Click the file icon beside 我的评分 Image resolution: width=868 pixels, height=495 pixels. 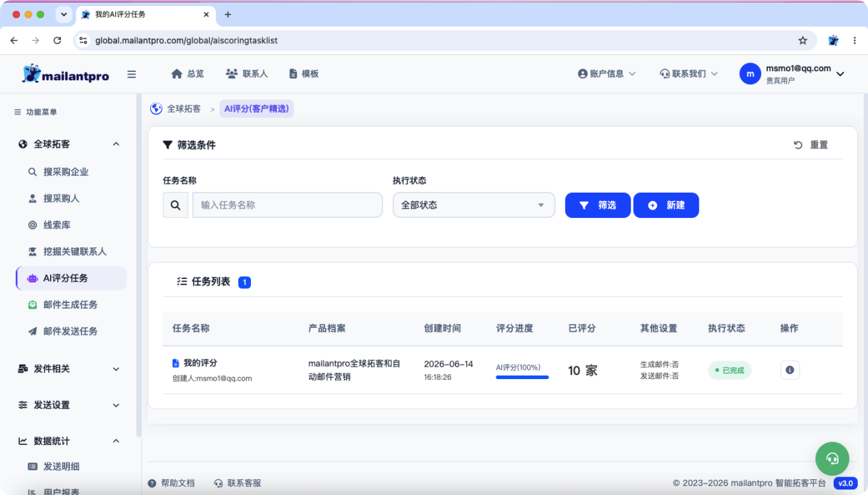(x=176, y=363)
